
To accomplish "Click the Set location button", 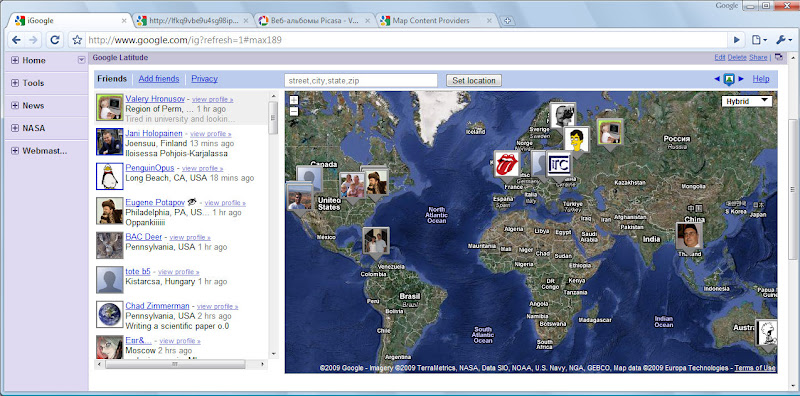I will pyautogui.click(x=473, y=80).
